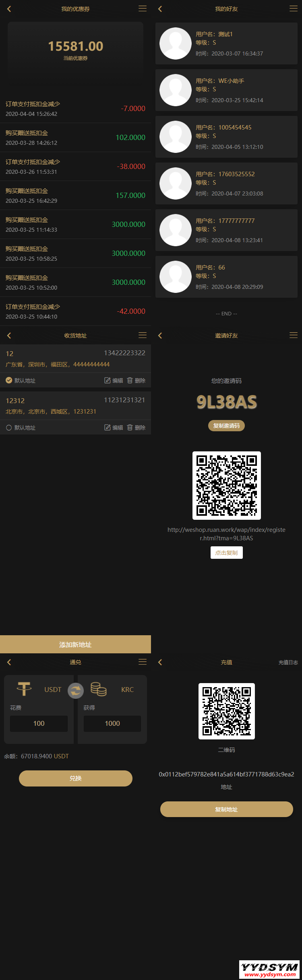Click the USDT/KRC swap icon
Screen dimensions: 302x980
[76, 691]
